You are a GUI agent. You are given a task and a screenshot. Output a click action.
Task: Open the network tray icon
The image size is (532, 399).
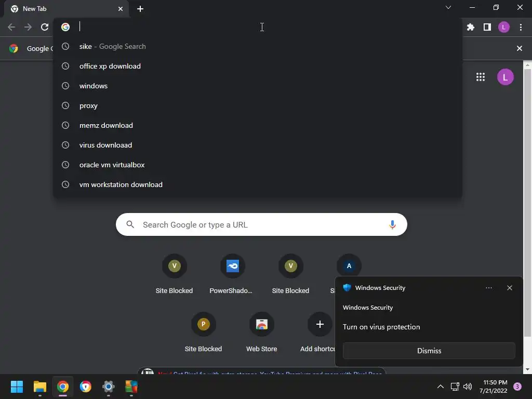click(x=454, y=387)
